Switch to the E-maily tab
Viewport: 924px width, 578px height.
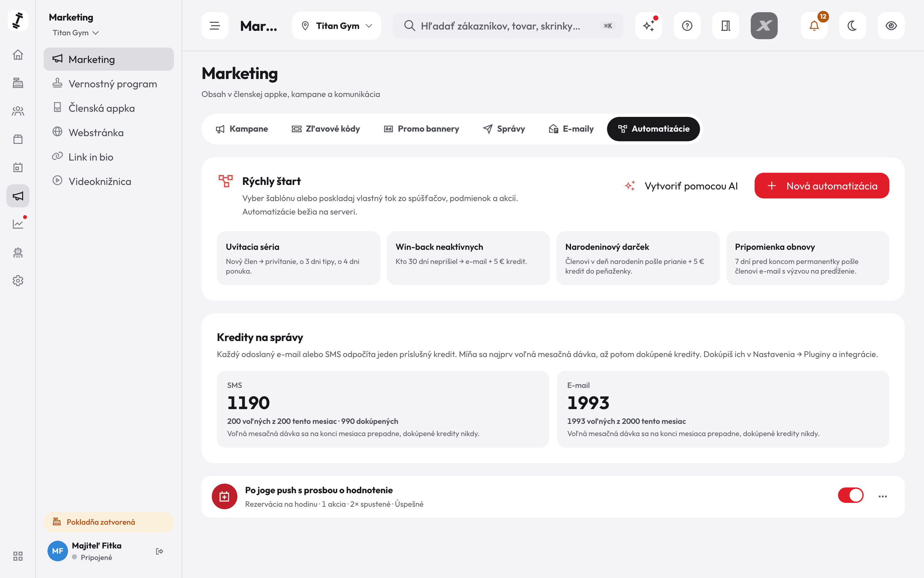571,129
